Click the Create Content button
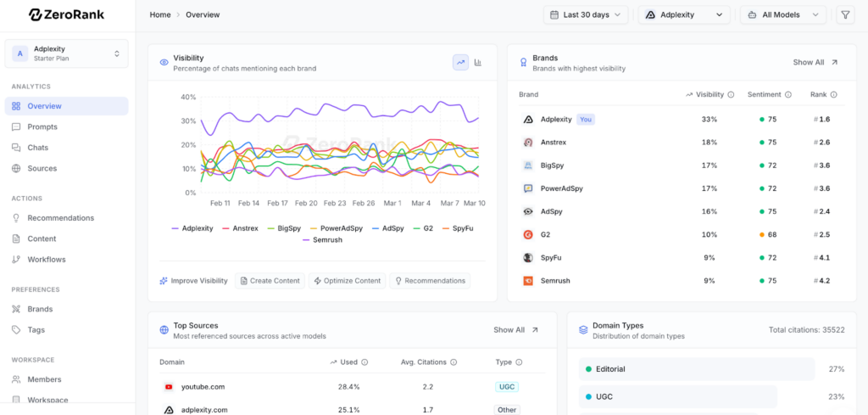This screenshot has height=415, width=868. 270,281
